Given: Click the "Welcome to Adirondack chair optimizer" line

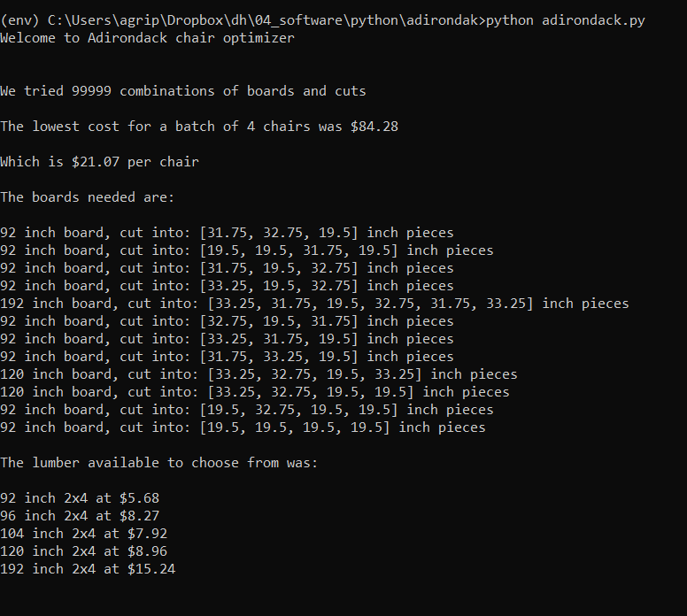Looking at the screenshot, I should point(147,38).
